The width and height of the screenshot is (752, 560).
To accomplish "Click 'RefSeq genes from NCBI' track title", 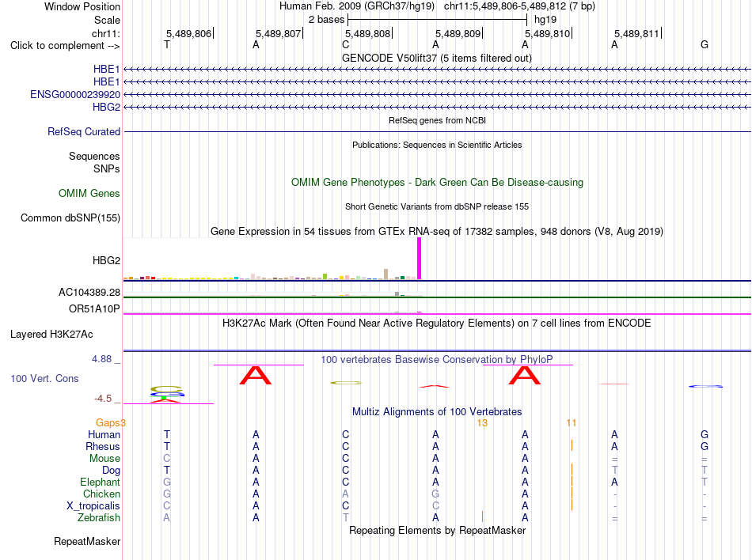I will click(437, 120).
